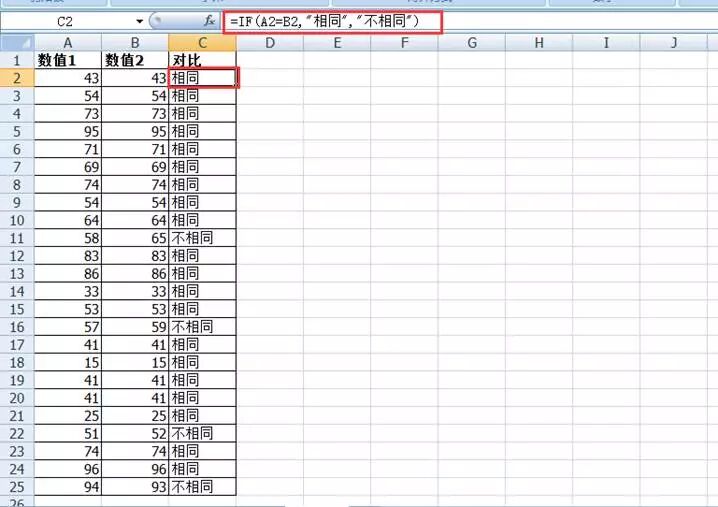Select row 16 header

(17, 327)
